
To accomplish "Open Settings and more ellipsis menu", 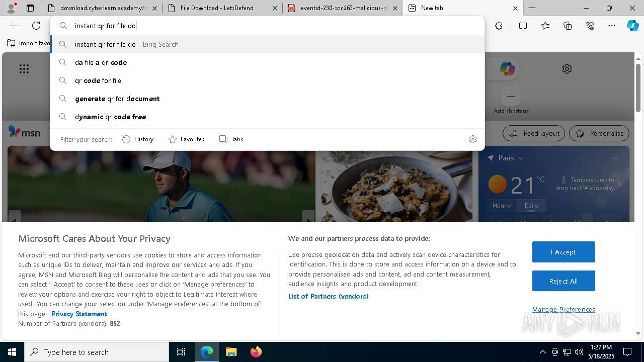I will click(612, 26).
